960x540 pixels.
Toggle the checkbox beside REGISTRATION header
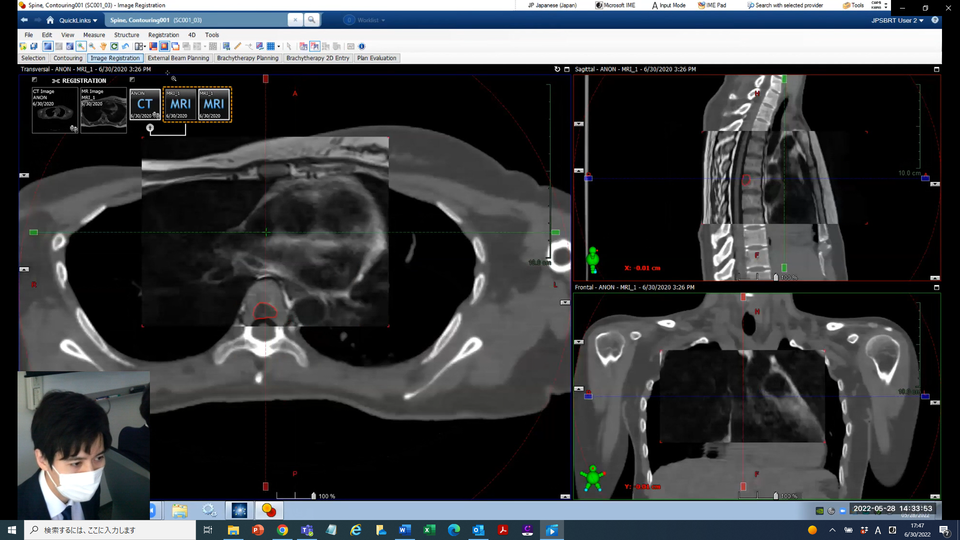(34, 80)
